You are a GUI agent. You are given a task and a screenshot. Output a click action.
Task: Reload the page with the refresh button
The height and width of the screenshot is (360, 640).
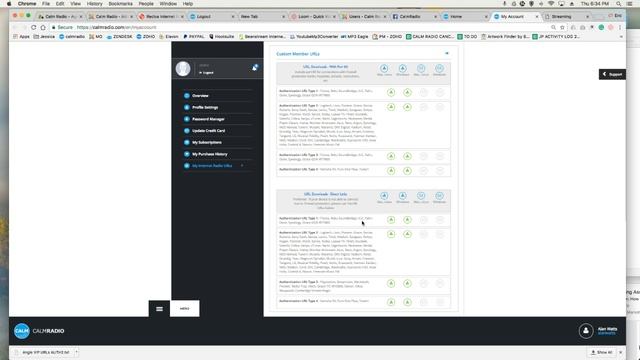(33, 27)
